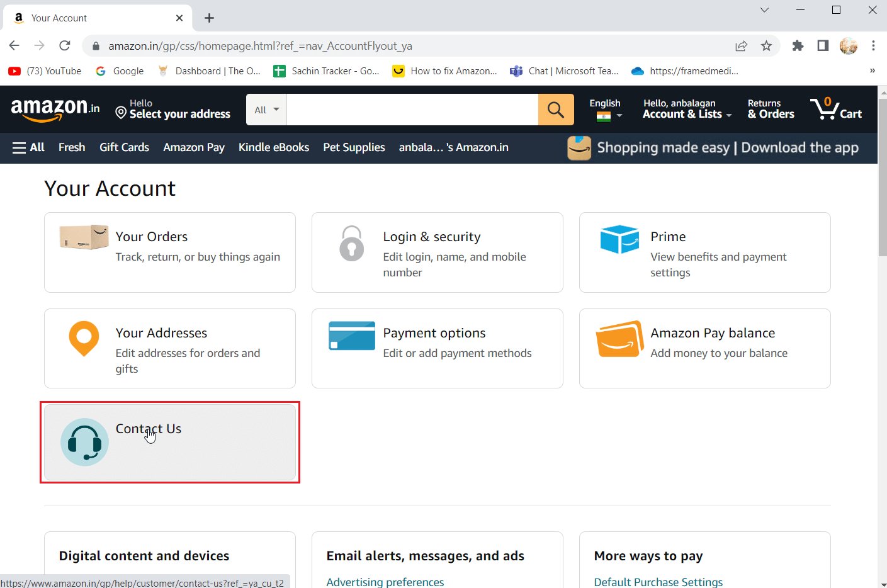Open Returns & Orders
Screen dimensions: 887x588
pyautogui.click(x=771, y=109)
